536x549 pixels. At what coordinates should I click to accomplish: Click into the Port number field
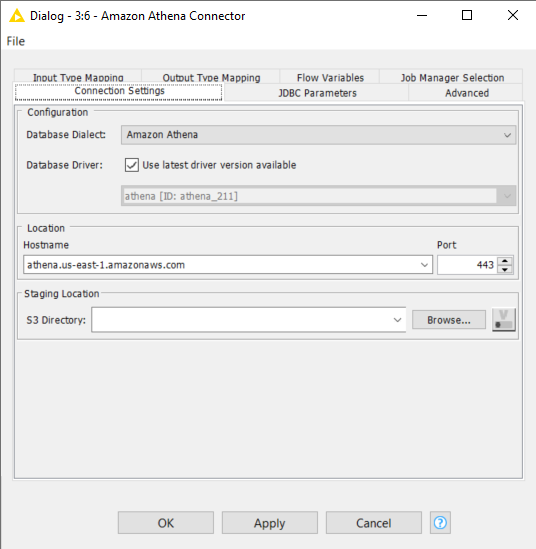pyautogui.click(x=467, y=265)
